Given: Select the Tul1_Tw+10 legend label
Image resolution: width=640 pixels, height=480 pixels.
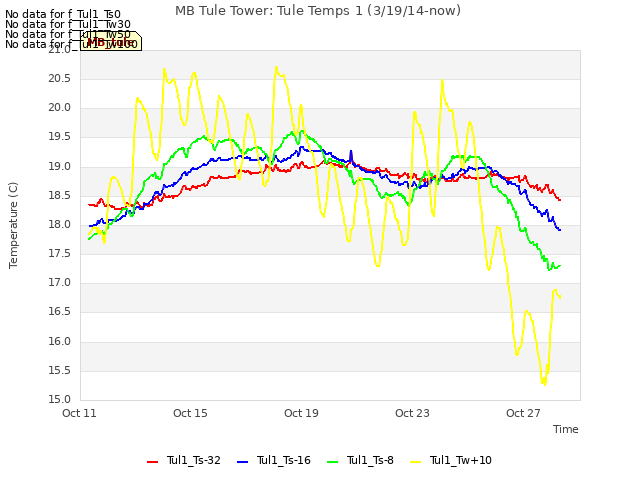Looking at the screenshot, I should [x=460, y=460].
